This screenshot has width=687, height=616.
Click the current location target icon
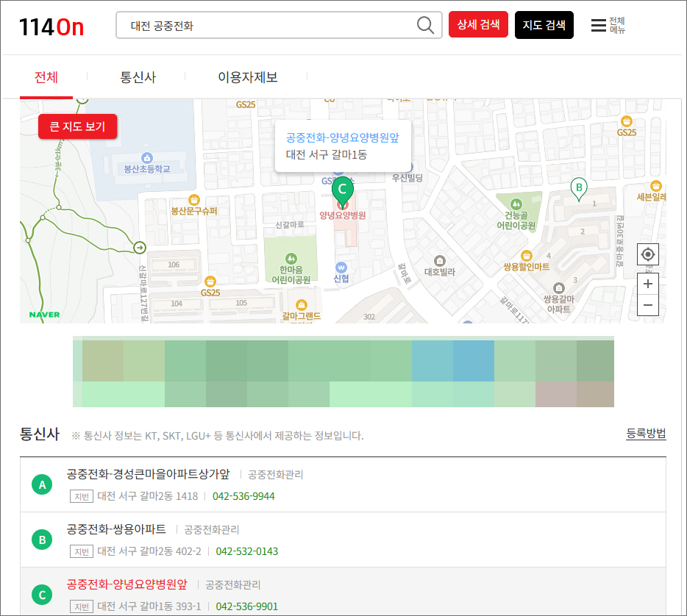(x=647, y=254)
